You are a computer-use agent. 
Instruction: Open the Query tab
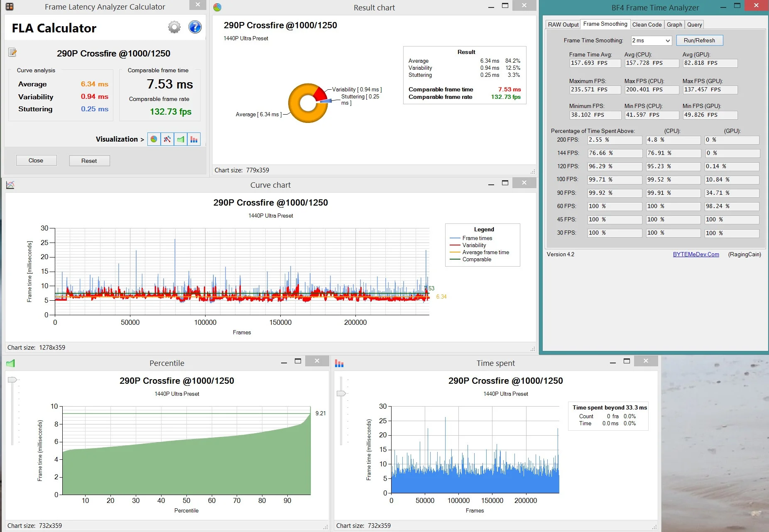click(x=694, y=25)
